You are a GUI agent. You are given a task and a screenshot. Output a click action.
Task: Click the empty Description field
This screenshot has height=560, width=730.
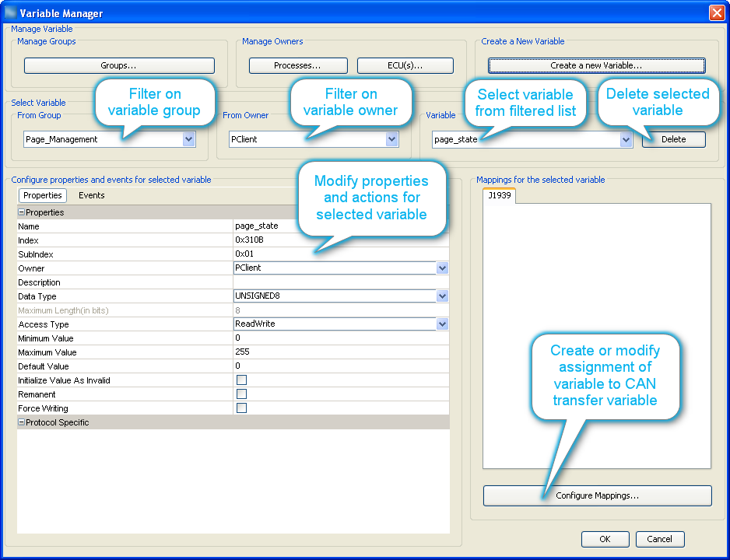(341, 282)
